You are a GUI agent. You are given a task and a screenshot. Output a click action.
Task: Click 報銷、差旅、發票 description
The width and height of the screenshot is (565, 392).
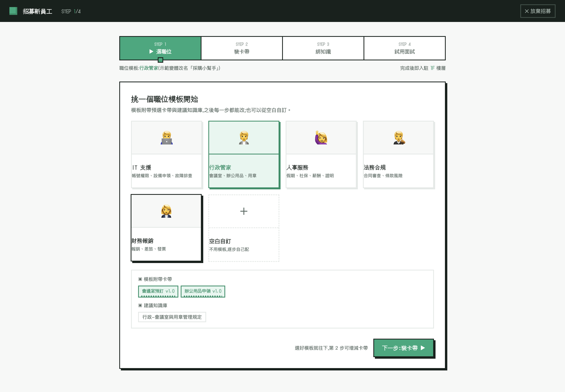(149, 249)
